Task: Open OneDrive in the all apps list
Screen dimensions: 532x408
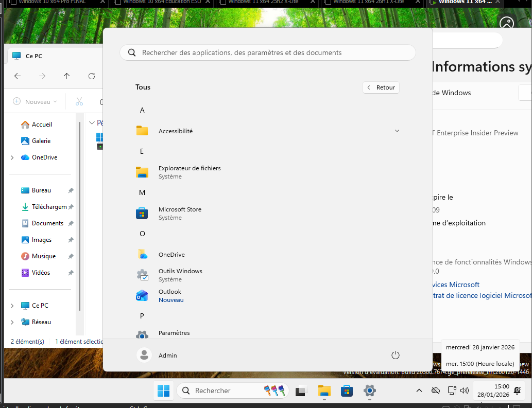Action: (171, 255)
